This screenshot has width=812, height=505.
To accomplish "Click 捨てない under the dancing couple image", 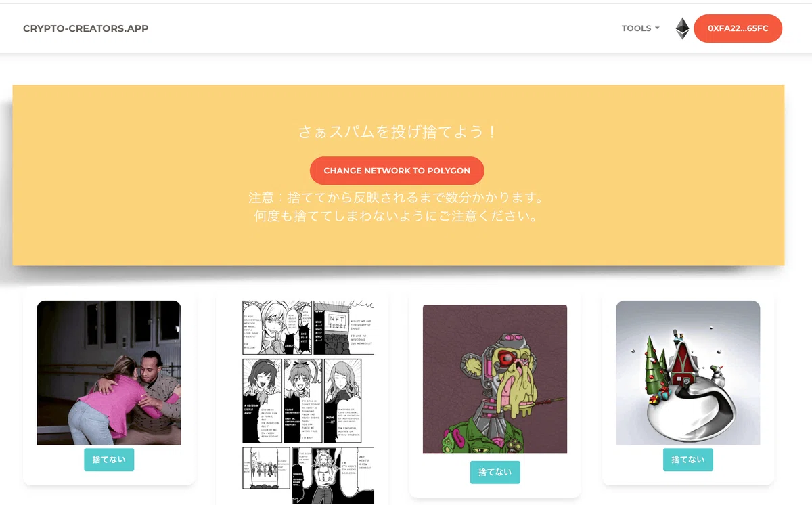I will 109,460.
